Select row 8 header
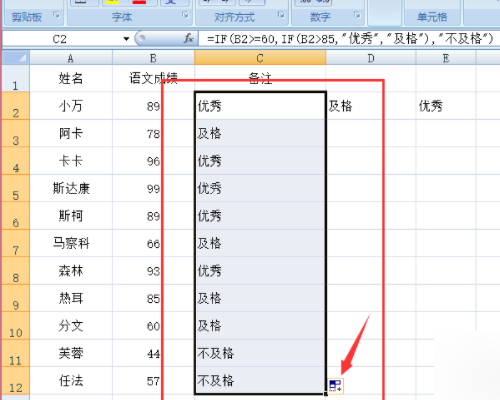Screen dimensions: 500x400 click(x=16, y=271)
